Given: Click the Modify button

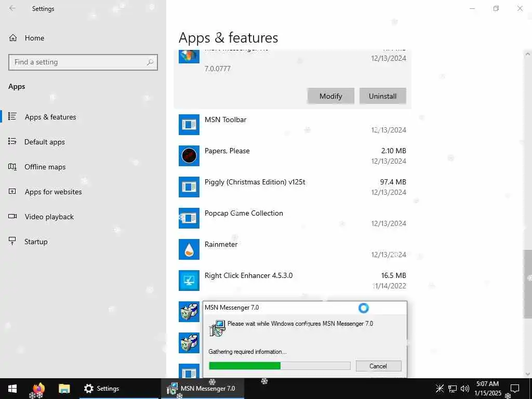Looking at the screenshot, I should coord(331,96).
